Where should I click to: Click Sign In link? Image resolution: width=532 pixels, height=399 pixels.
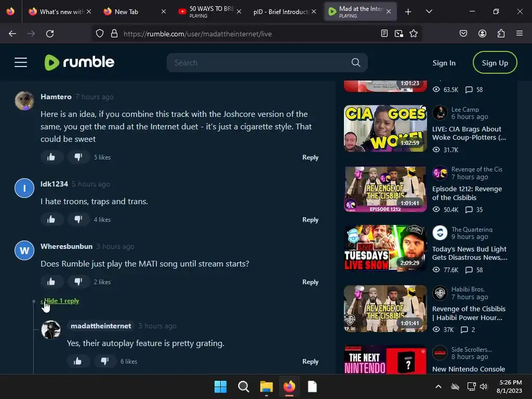click(x=444, y=63)
